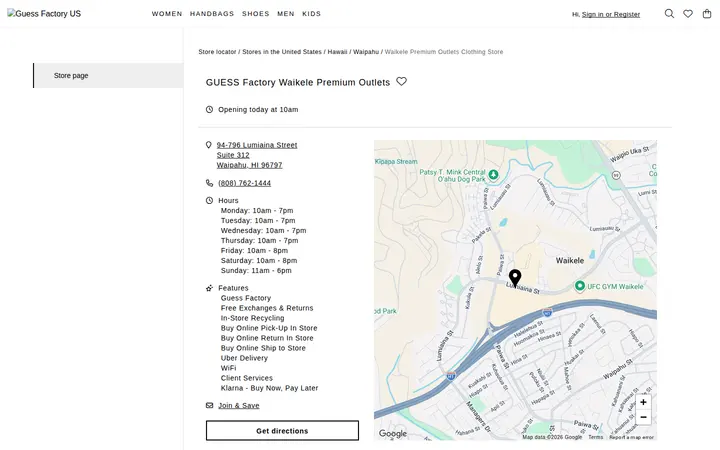Click the Waipahu, HI 96797 address line
Screen dimensions: 720x450
pyautogui.click(x=250, y=165)
